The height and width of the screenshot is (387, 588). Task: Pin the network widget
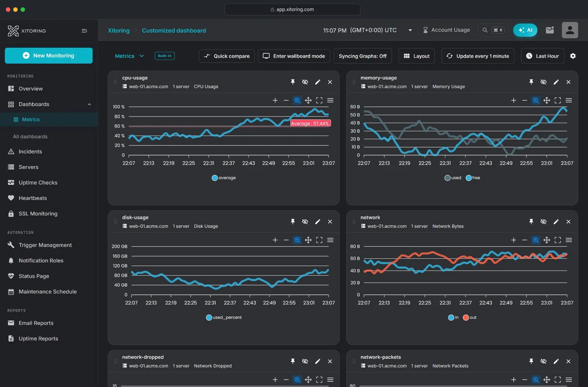click(531, 222)
